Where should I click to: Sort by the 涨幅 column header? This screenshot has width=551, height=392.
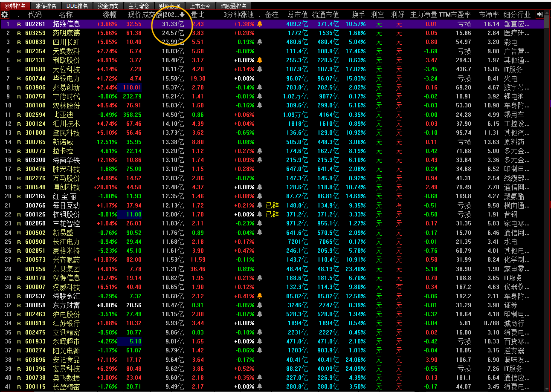(110, 14)
